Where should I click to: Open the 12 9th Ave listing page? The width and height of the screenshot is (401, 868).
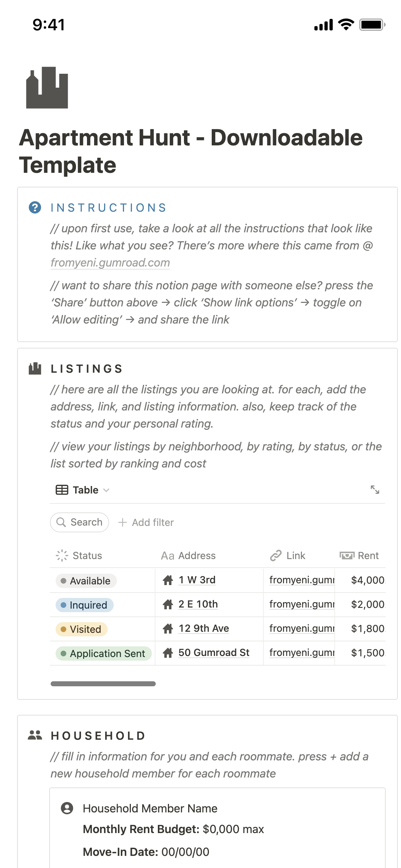coord(204,628)
